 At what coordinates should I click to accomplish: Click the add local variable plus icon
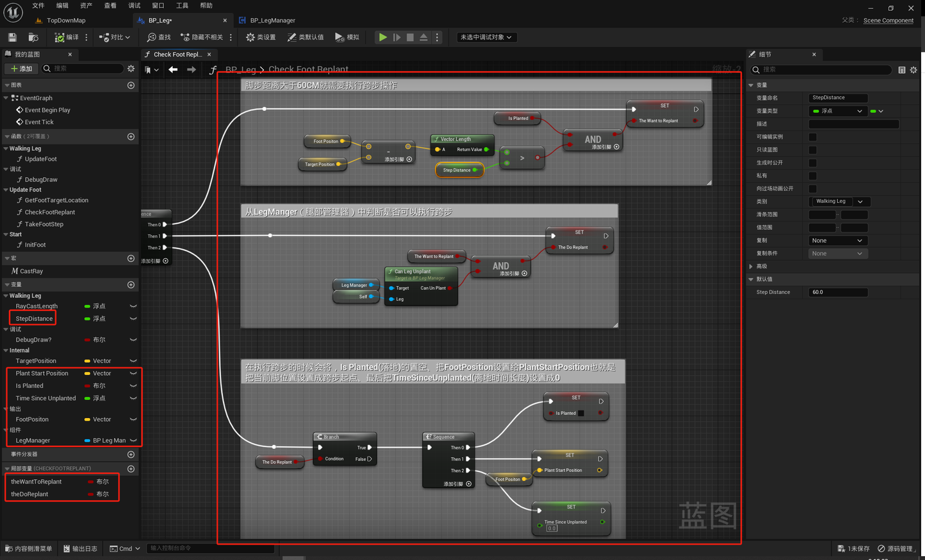[131, 469]
